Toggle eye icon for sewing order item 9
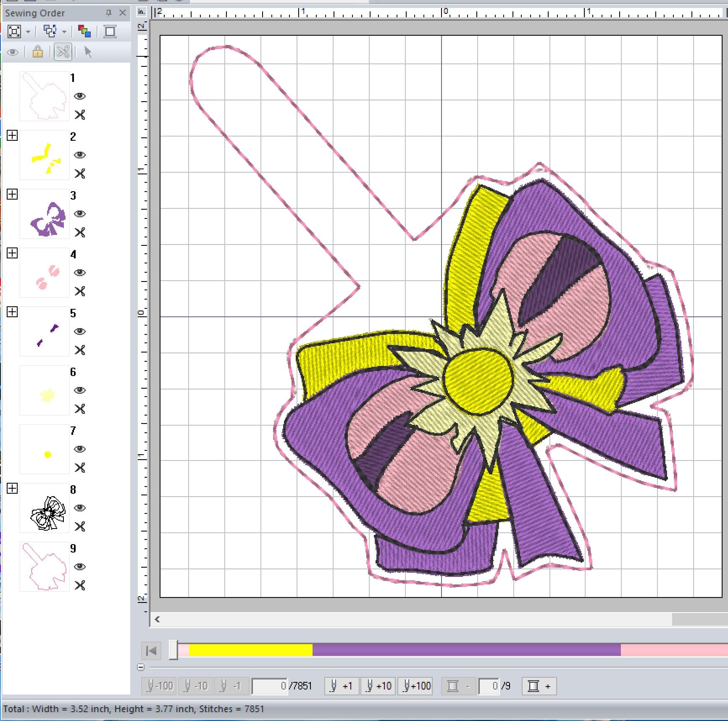 pos(80,567)
